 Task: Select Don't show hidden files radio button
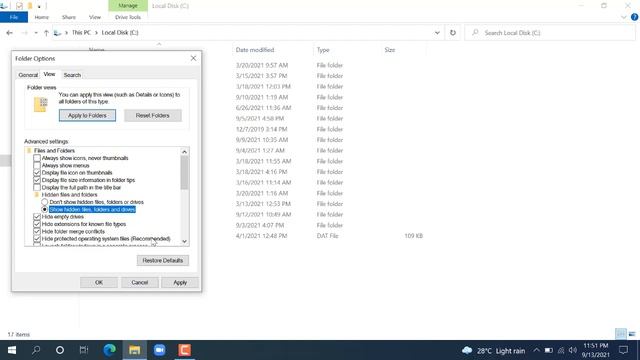(44, 202)
